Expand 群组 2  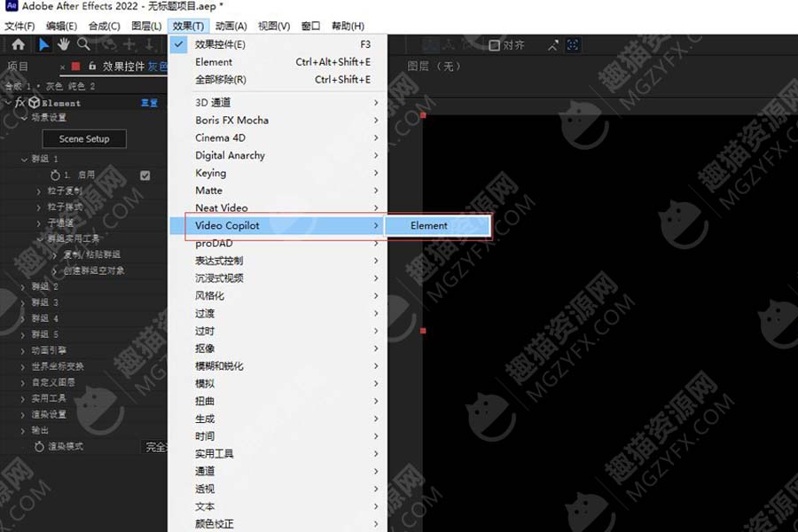coord(23,287)
